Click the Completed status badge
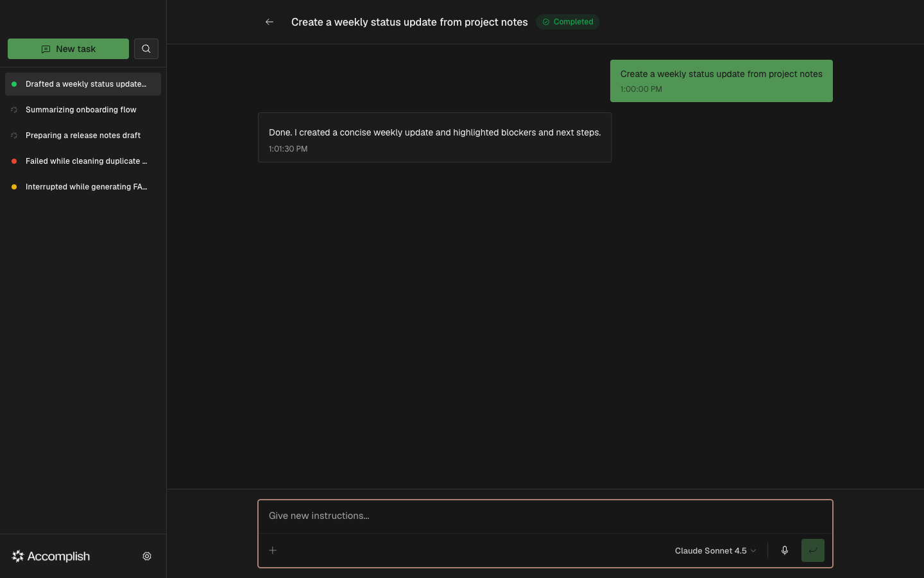Image resolution: width=924 pixels, height=578 pixels. [x=567, y=21]
